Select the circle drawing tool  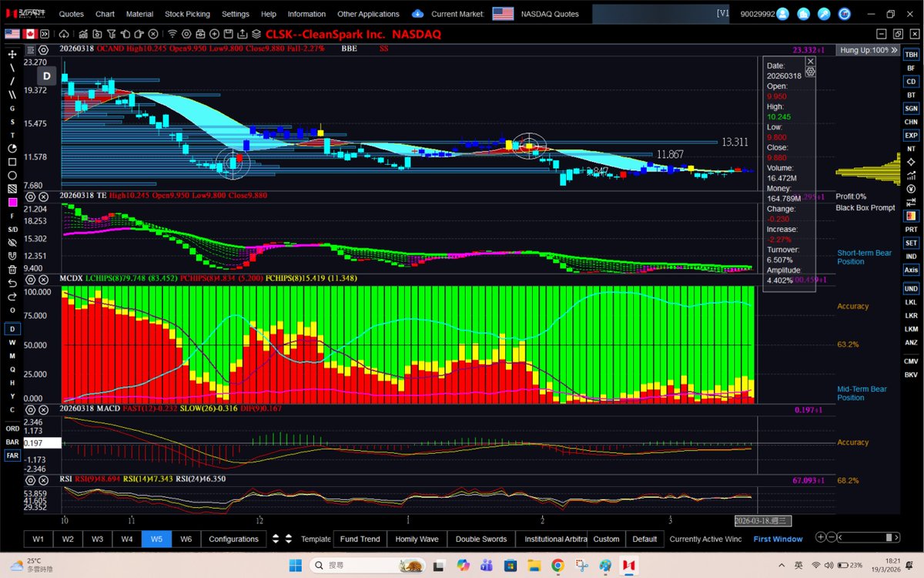12,176
